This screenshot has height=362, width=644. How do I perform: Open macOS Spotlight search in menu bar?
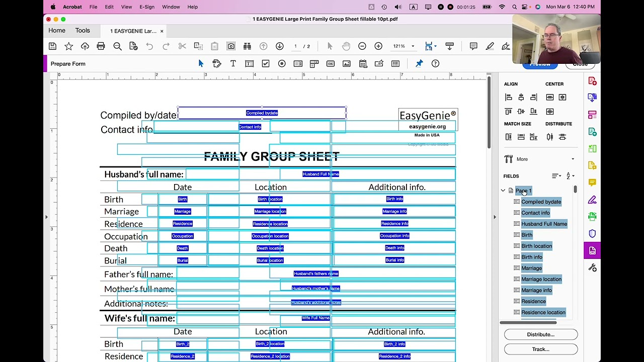click(x=514, y=7)
